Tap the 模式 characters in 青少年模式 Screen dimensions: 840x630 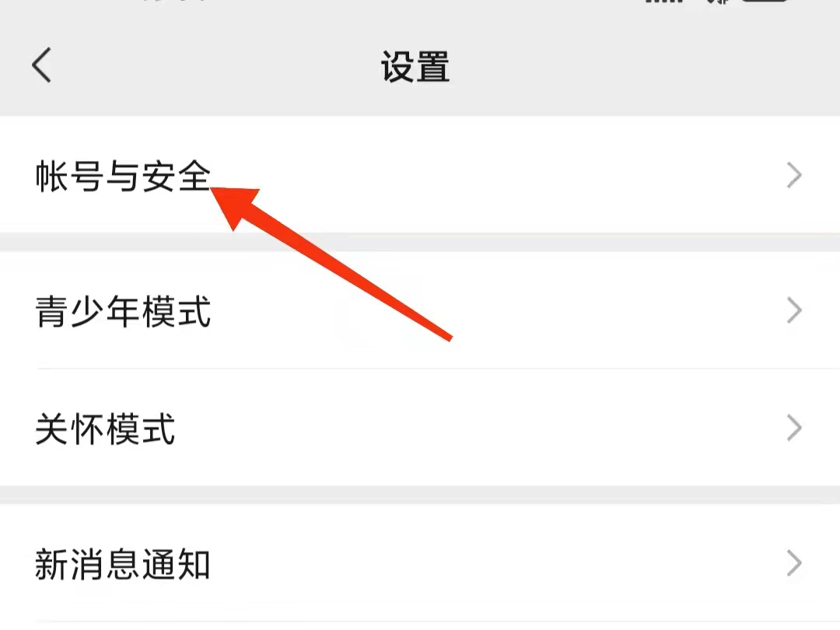[177, 310]
